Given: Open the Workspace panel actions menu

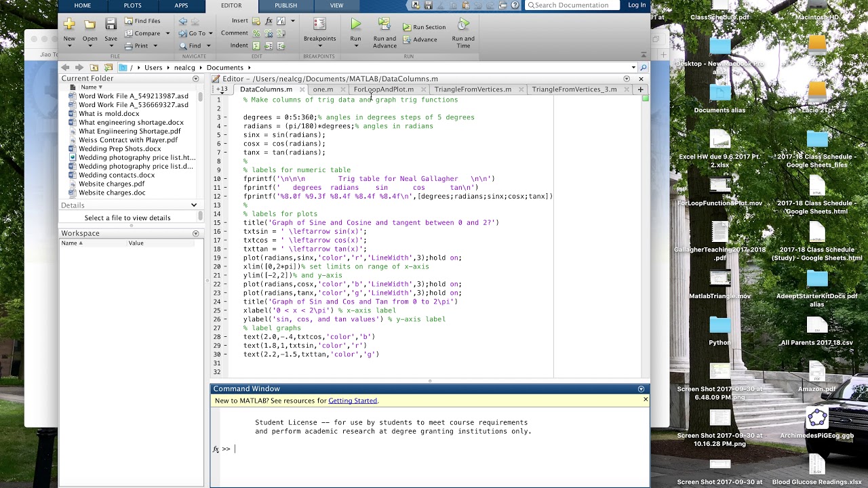Looking at the screenshot, I should click(x=196, y=233).
